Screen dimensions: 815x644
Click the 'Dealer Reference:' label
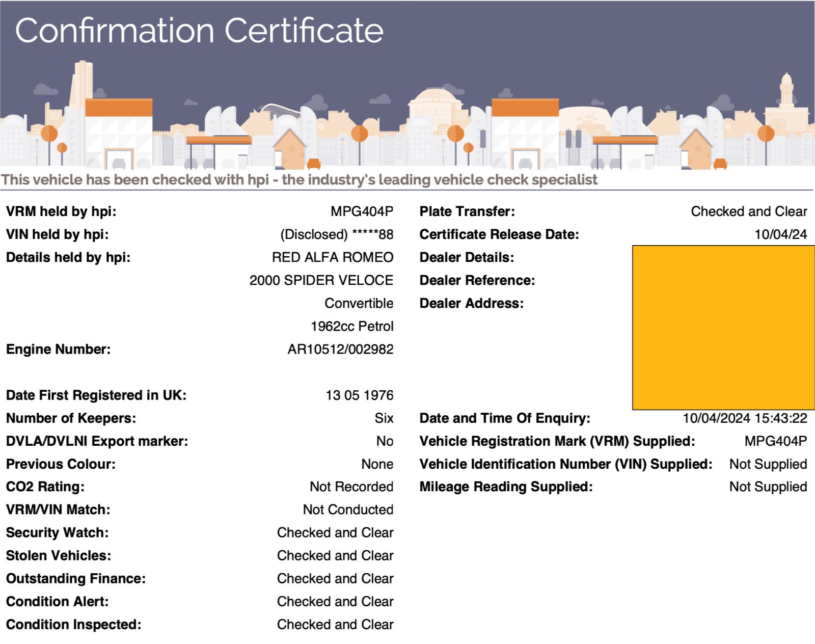pyautogui.click(x=477, y=280)
